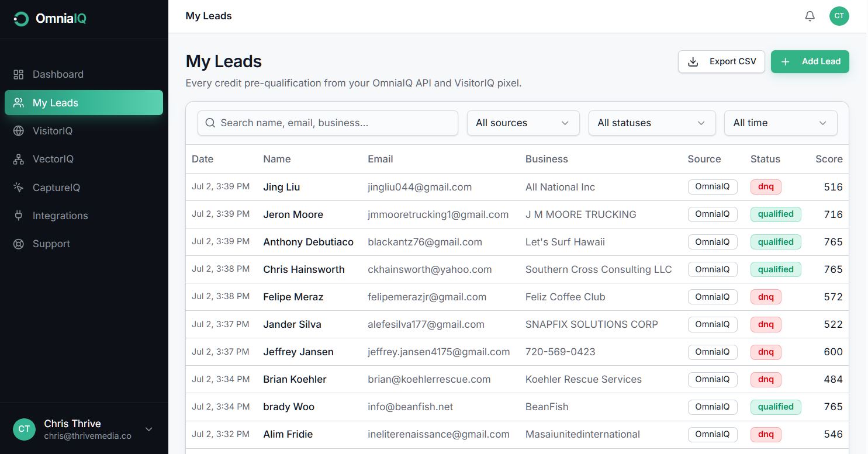This screenshot has width=868, height=454.
Task: Click the Add Lead button
Action: click(810, 61)
